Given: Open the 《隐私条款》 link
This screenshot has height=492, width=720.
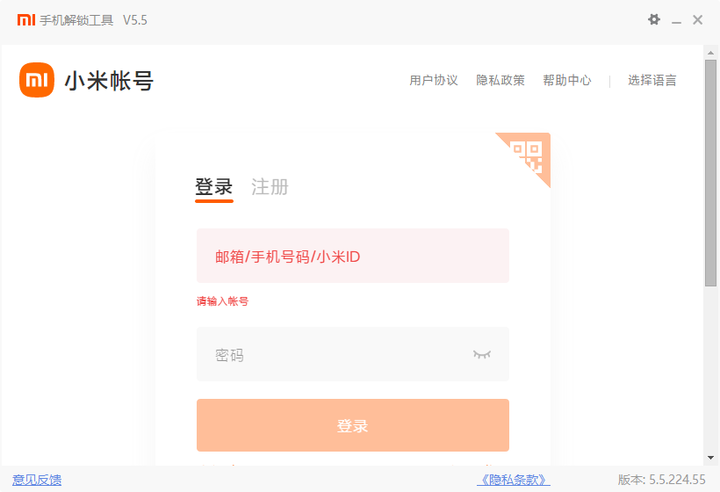Looking at the screenshot, I should 513,480.
